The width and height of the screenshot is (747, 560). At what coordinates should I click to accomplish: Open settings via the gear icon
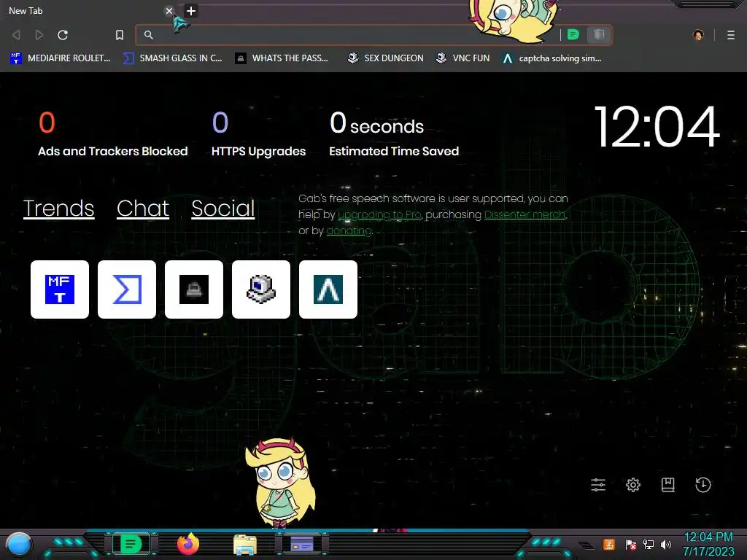pos(633,485)
